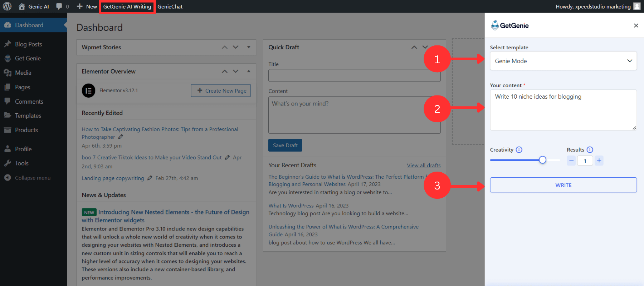Move Elementor Overview widget up
Viewport: 644px width, 286px height.
(x=225, y=71)
